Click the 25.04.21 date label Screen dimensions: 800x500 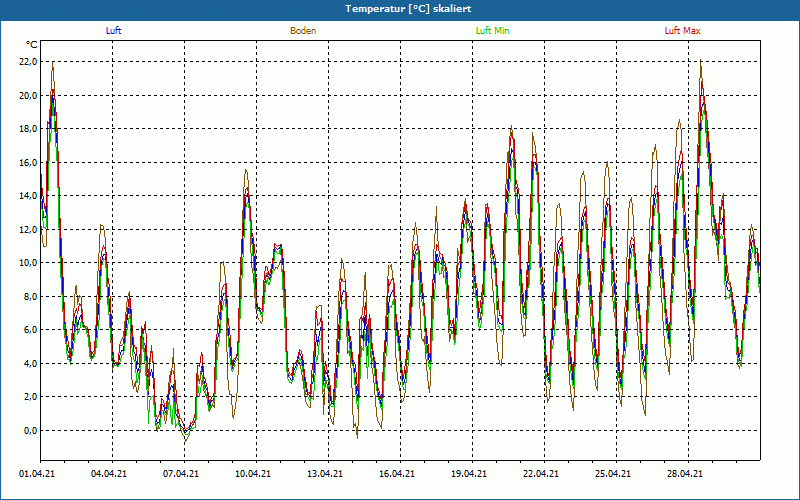pyautogui.click(x=613, y=474)
